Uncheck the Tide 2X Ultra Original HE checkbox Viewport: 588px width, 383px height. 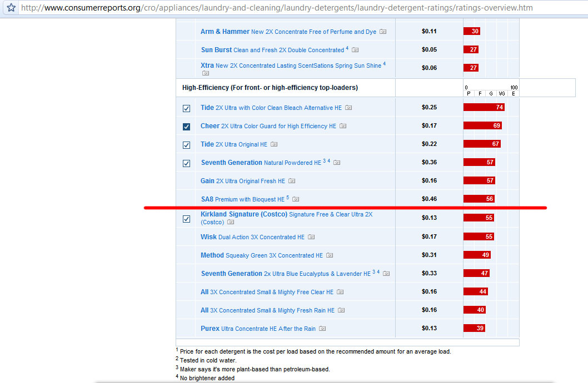click(186, 145)
